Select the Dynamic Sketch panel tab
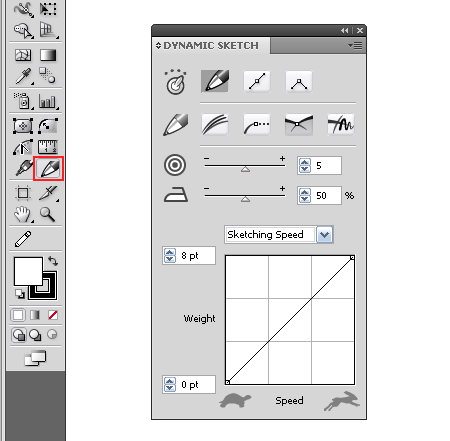 click(x=211, y=46)
